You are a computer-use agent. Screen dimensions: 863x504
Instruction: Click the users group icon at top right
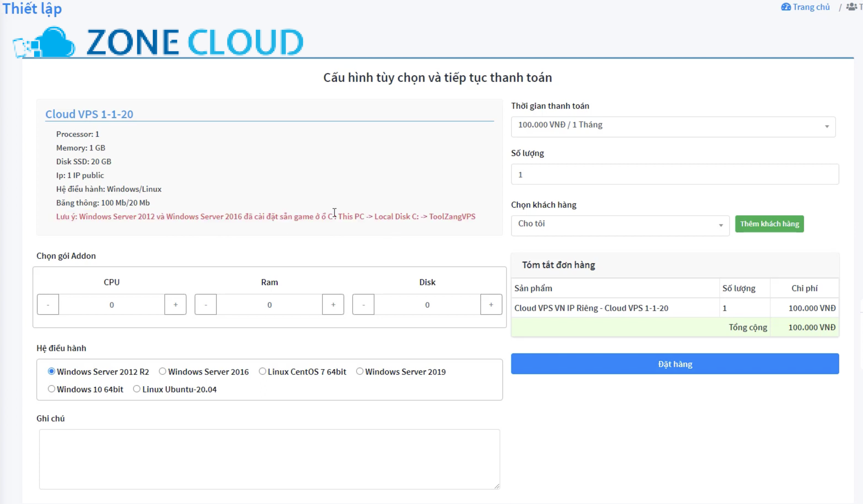(x=852, y=7)
